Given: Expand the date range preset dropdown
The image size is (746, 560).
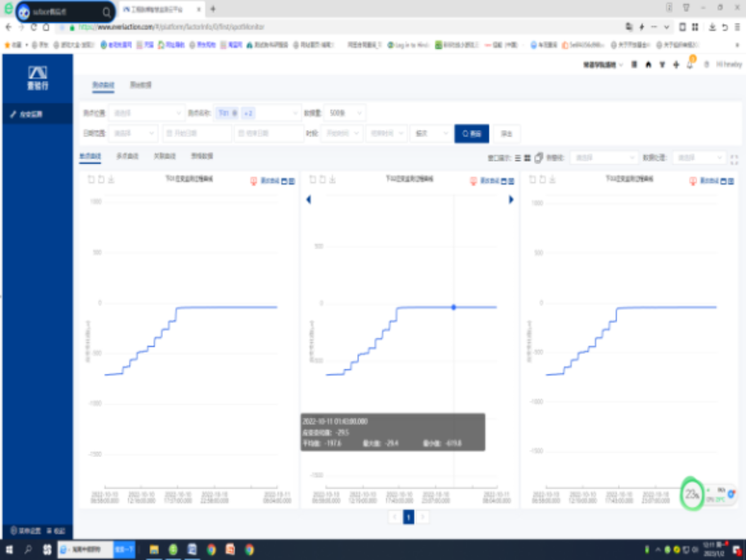Looking at the screenshot, I should pyautogui.click(x=134, y=133).
